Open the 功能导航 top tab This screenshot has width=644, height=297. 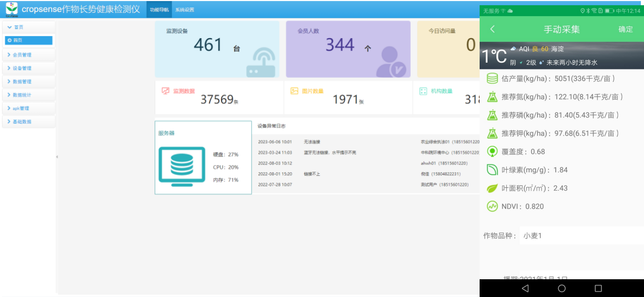coord(159,10)
